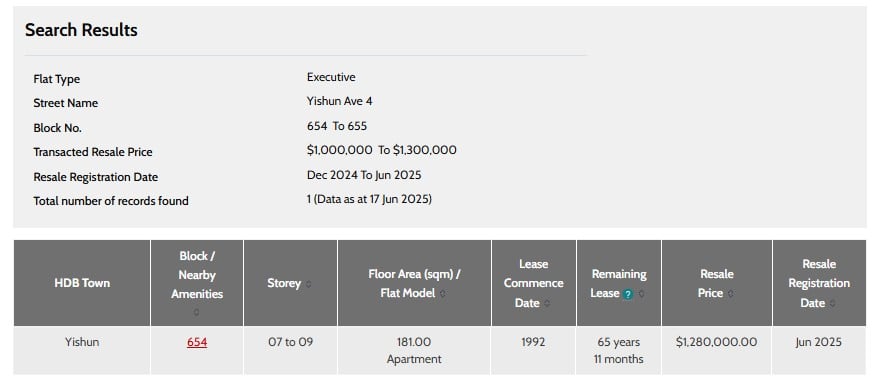Click the Jun 2025 registration date cell
This screenshot has width=885, height=383.
point(819,350)
